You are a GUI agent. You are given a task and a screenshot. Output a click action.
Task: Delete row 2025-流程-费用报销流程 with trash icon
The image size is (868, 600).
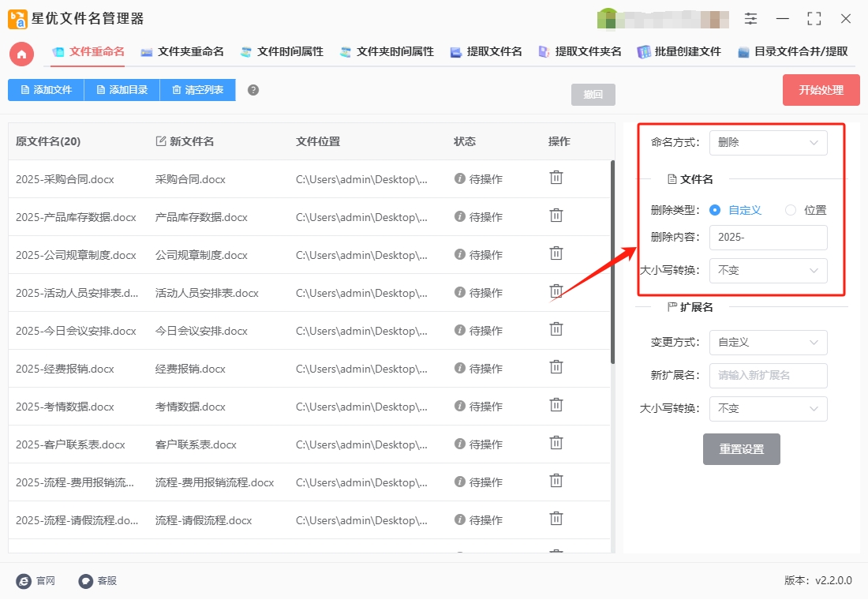tap(556, 481)
